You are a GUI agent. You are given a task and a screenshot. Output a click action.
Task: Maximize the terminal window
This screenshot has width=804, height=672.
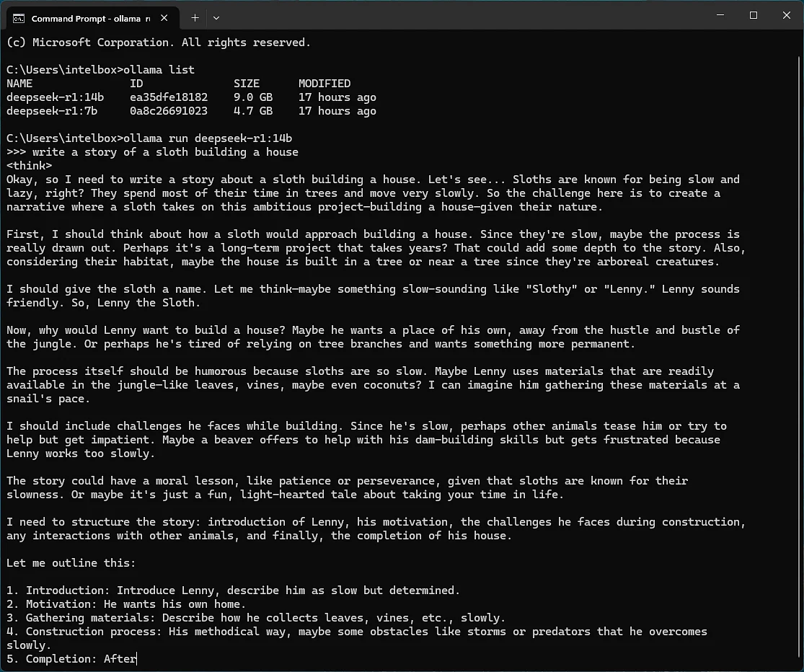pos(754,15)
